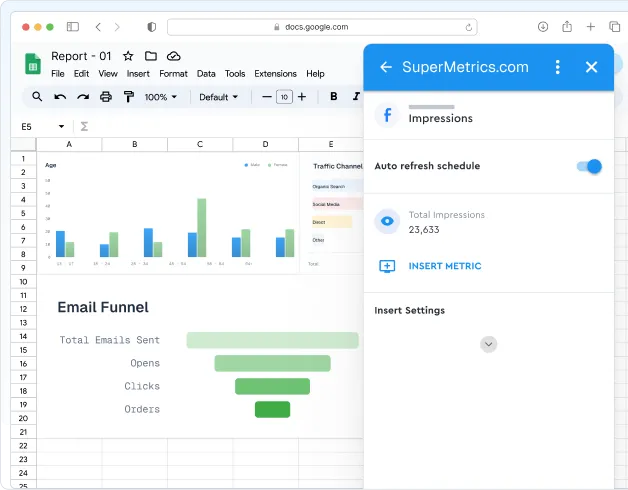Open the Data menu

(206, 74)
